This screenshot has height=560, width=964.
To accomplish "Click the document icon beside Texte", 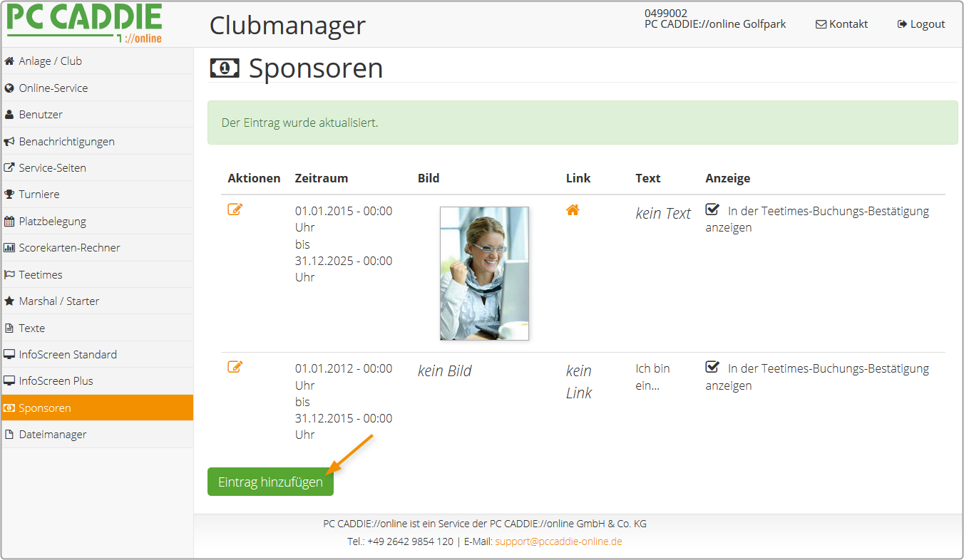I will click(9, 328).
